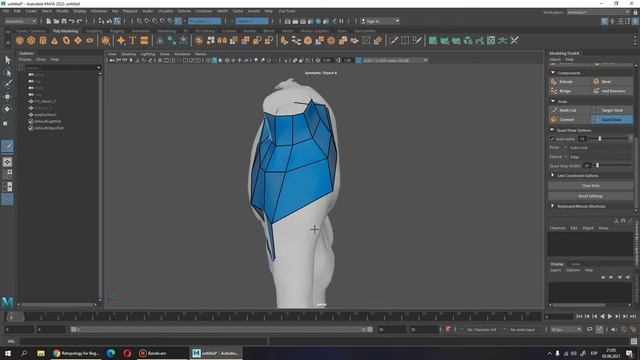This screenshot has height=360, width=640.
Task: Click the Windows Start button
Action: coord(8,353)
